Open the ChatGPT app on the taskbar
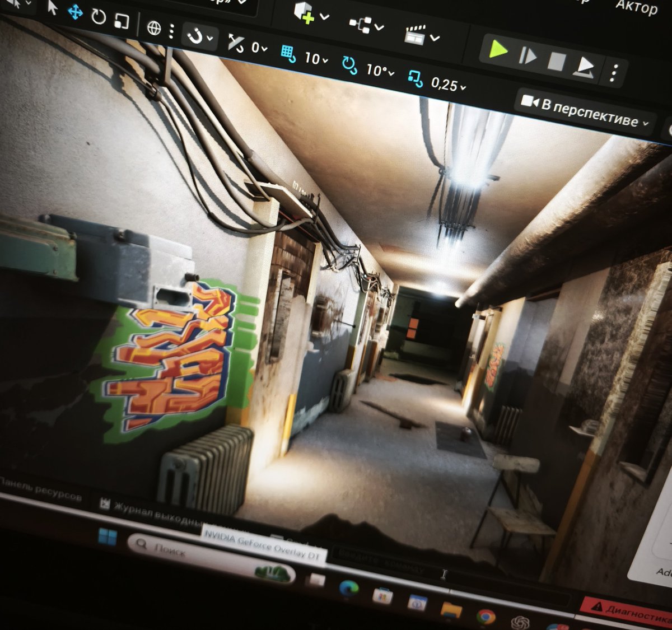The width and height of the screenshot is (672, 630). pyautogui.click(x=520, y=623)
